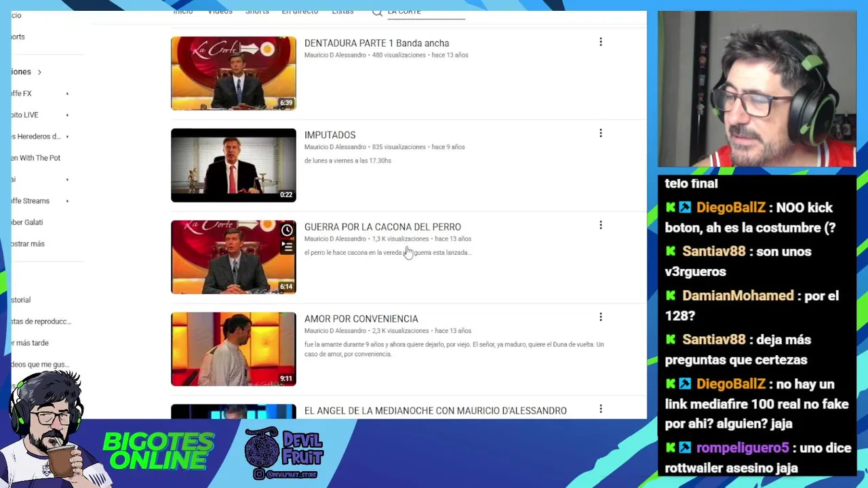
Task: Switch to the Videos channel tab
Action: (220, 12)
